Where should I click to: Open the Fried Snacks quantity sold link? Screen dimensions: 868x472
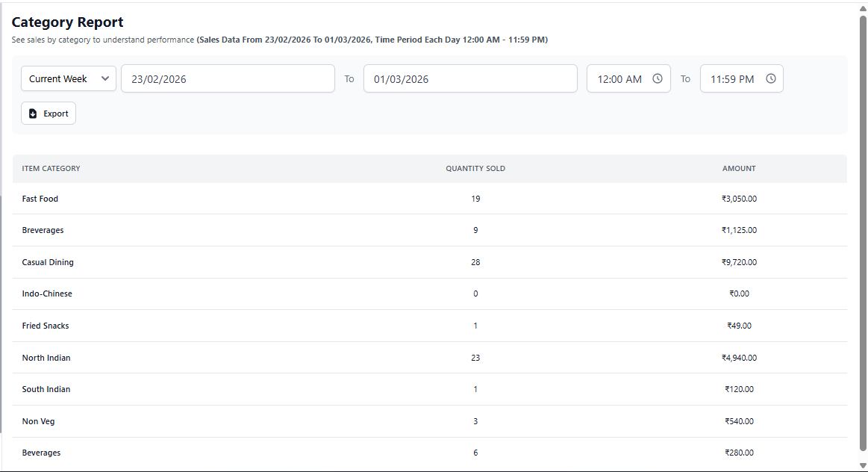(x=475, y=326)
